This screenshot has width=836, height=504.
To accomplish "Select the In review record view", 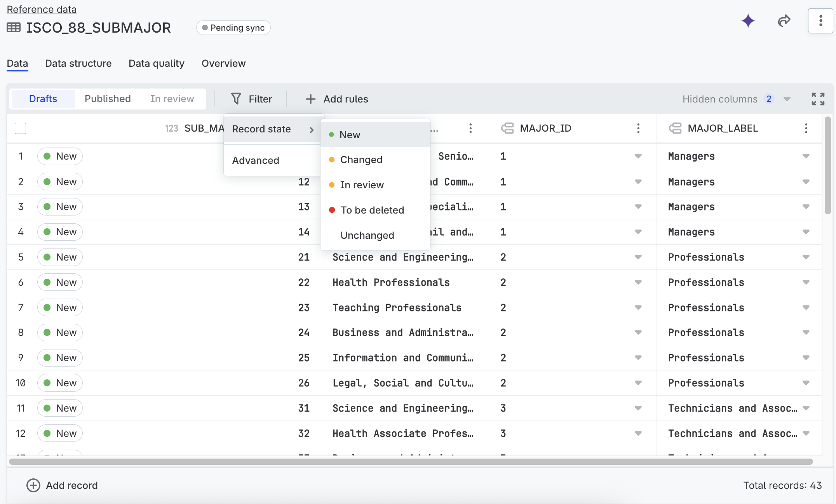I will pyautogui.click(x=172, y=99).
